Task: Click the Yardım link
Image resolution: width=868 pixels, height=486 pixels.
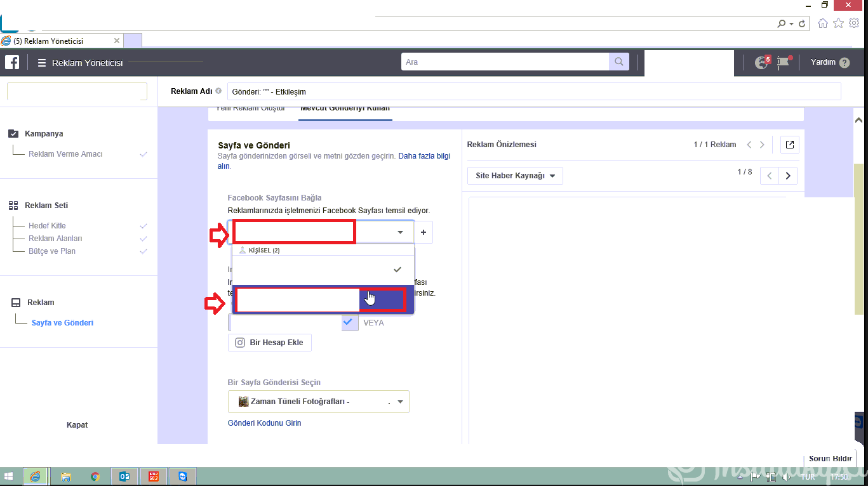Action: [x=823, y=62]
